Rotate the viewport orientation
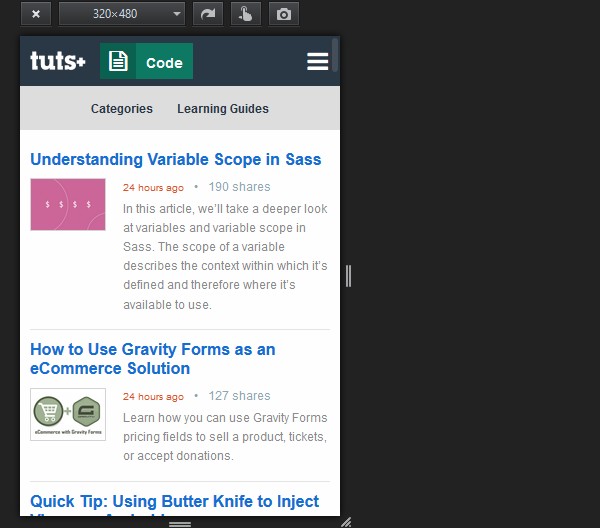The height and width of the screenshot is (528, 600). tap(208, 14)
